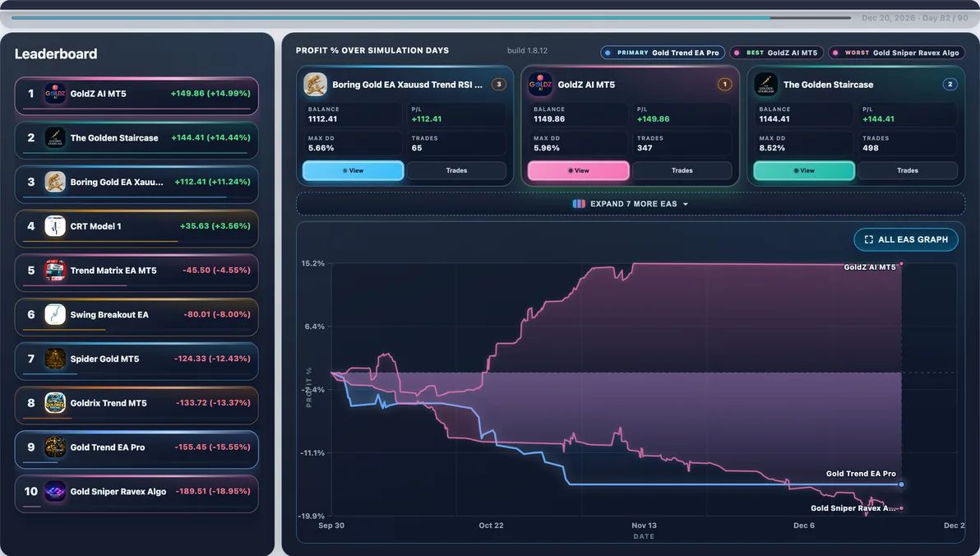Click balance 1112.41 on Boring Gold card
The image size is (980, 556).
click(322, 118)
